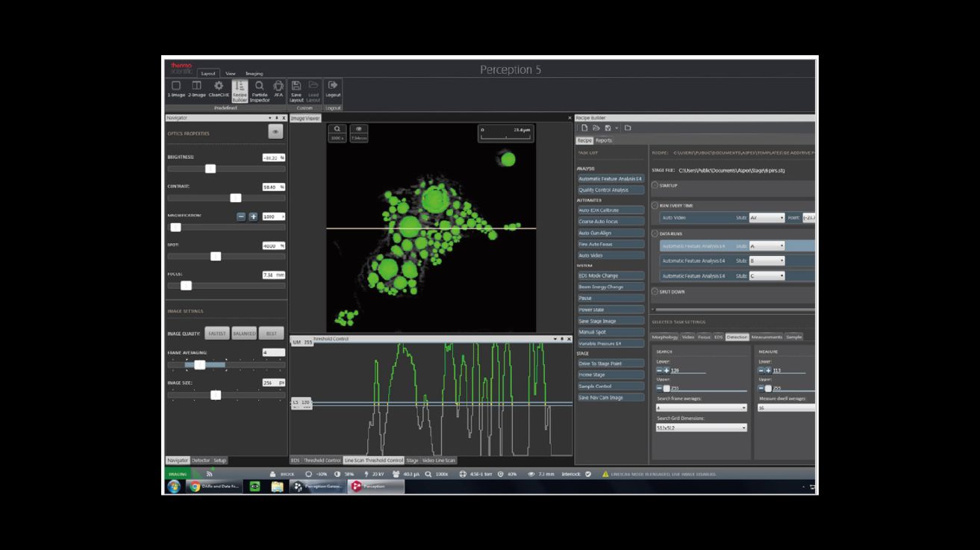The width and height of the screenshot is (980, 550).
Task: Open the AFA layout
Action: click(278, 90)
